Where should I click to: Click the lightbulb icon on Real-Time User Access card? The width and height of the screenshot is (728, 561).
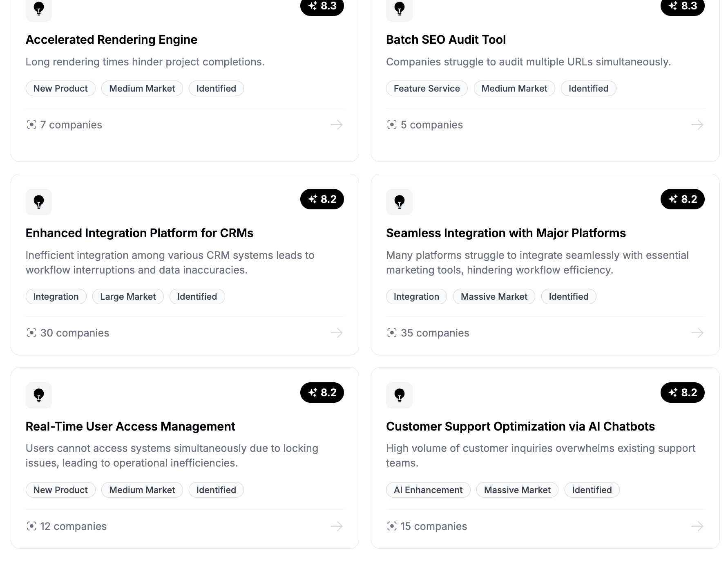pyautogui.click(x=39, y=395)
